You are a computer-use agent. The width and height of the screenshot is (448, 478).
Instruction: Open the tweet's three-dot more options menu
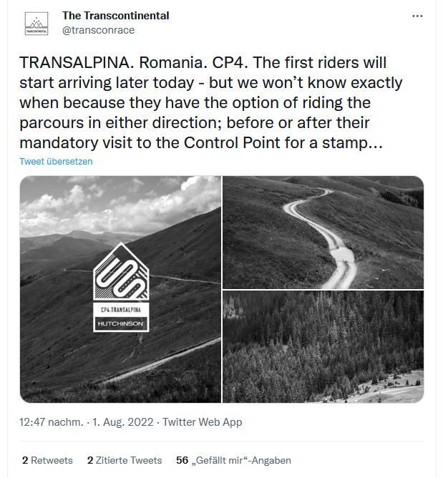tap(417, 16)
